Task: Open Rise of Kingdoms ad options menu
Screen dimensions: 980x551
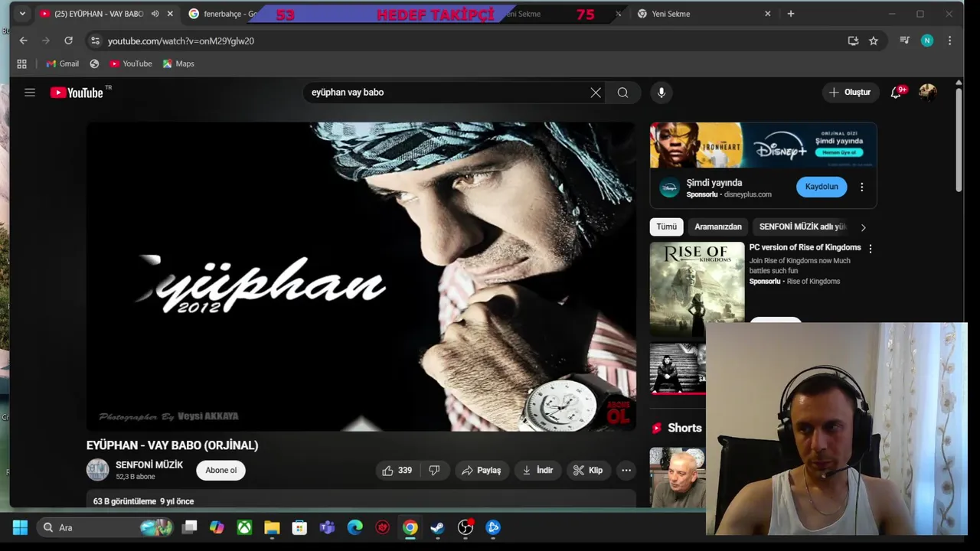Action: 871,249
